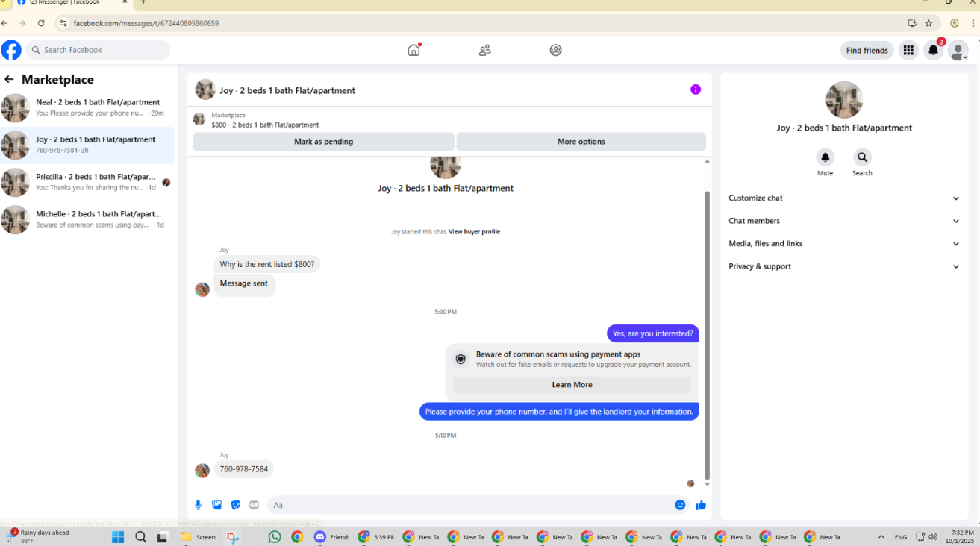
Task: Open the Facebook account profile menu
Action: coord(958,50)
